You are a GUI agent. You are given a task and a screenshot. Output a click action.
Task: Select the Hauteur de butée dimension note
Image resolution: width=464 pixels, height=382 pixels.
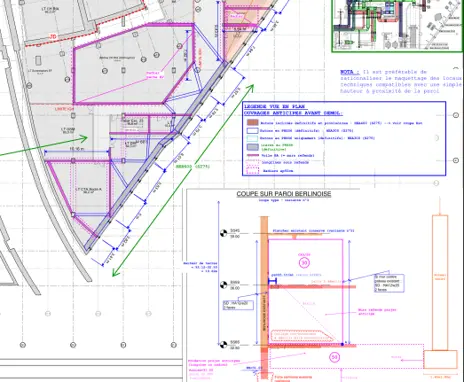(200, 267)
